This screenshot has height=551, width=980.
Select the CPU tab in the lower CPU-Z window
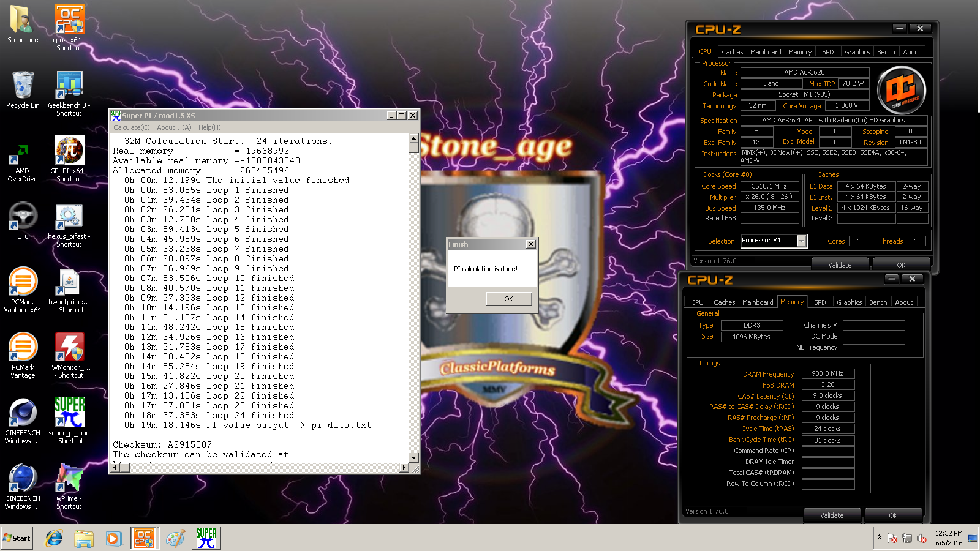pyautogui.click(x=697, y=302)
